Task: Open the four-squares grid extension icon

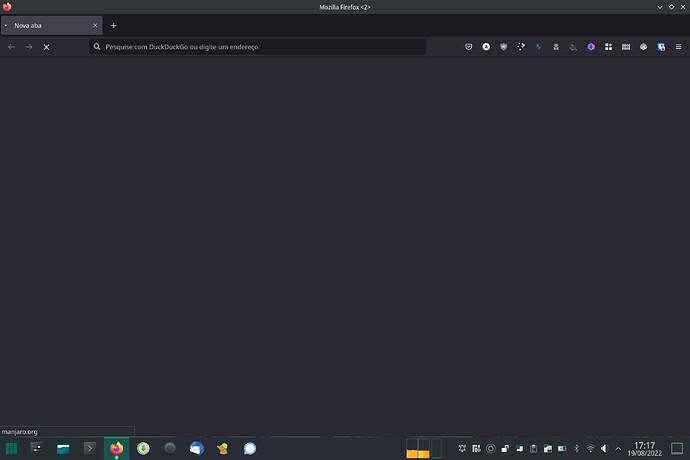Action: 609,47
